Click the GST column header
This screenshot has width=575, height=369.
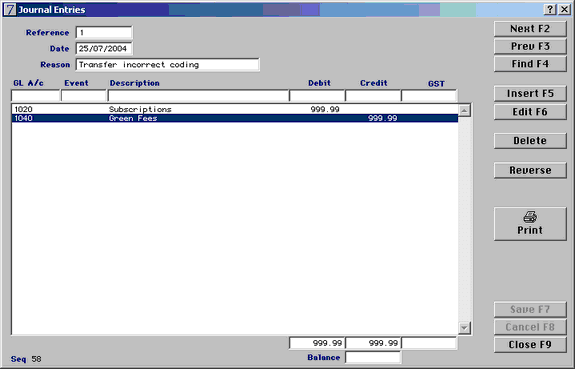[436, 84]
